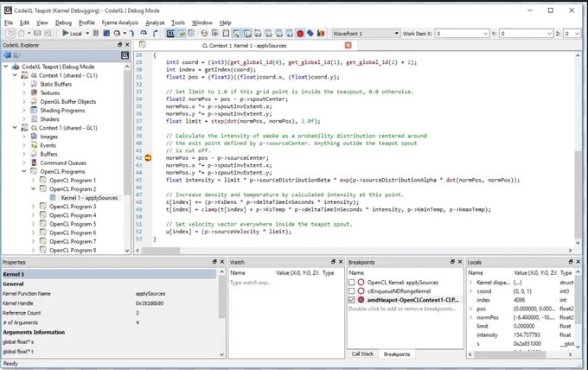
Task: Close the Breakpoints panel
Action: 460,262
